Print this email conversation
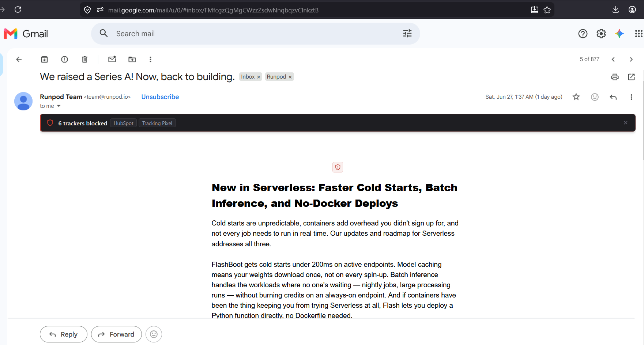The image size is (644, 345). (615, 77)
